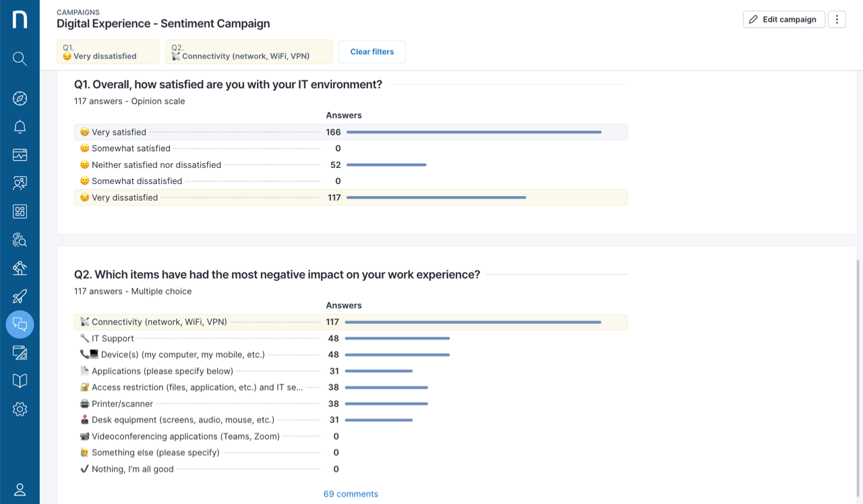Open the administration gear icon
This screenshot has width=863, height=504.
(20, 409)
